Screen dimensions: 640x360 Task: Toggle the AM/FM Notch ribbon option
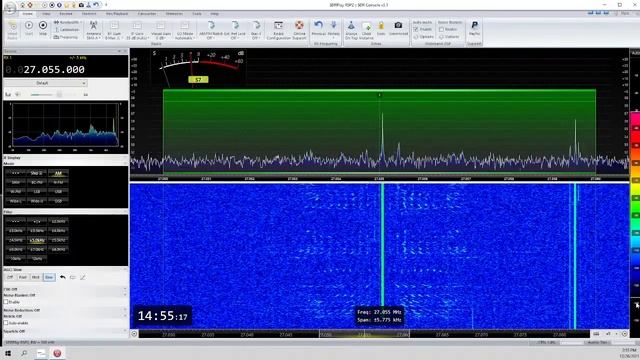[211, 30]
